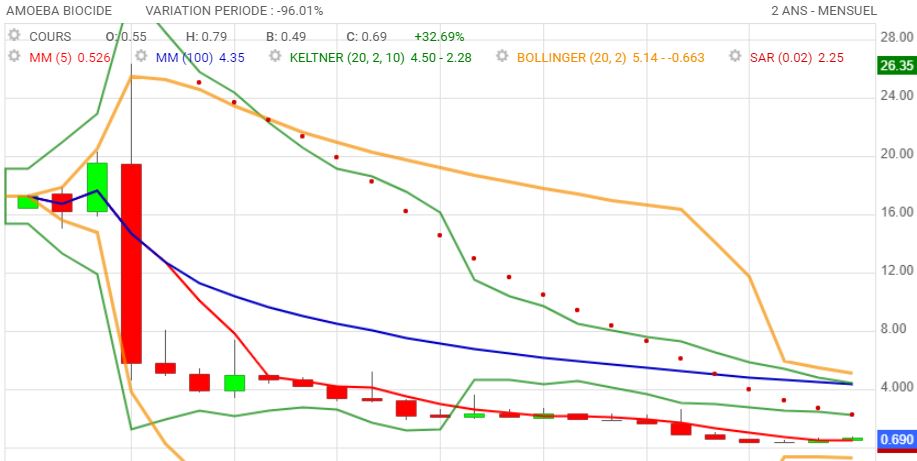
Task: Select the MM (5) 0.526 indicator label
Action: (x=70, y=58)
